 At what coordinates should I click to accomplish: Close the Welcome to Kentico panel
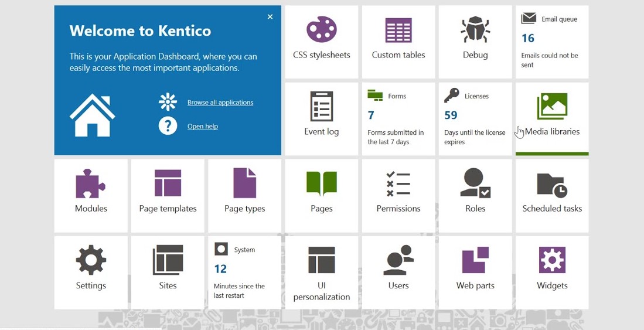270,17
